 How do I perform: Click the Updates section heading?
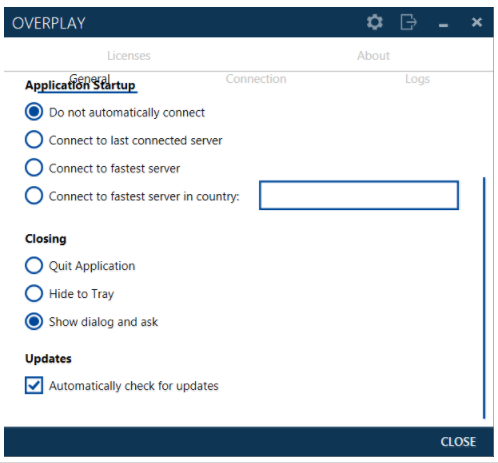click(48, 359)
